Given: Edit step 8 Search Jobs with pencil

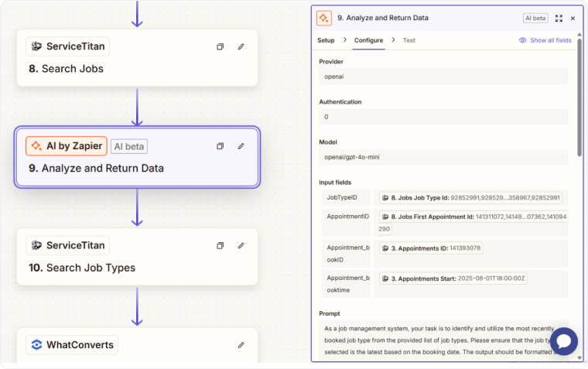Looking at the screenshot, I should [x=241, y=46].
